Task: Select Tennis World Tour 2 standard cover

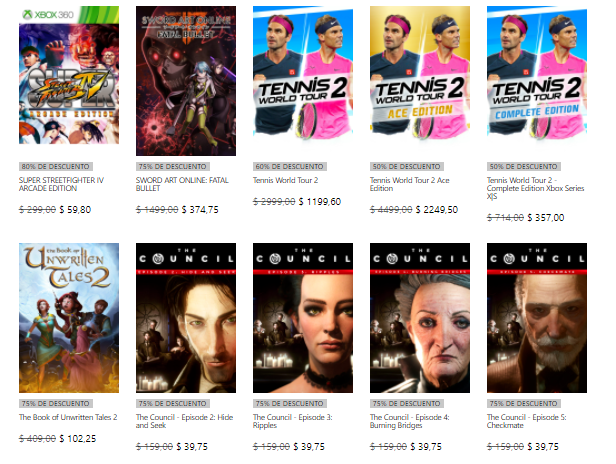Action: coord(303,73)
